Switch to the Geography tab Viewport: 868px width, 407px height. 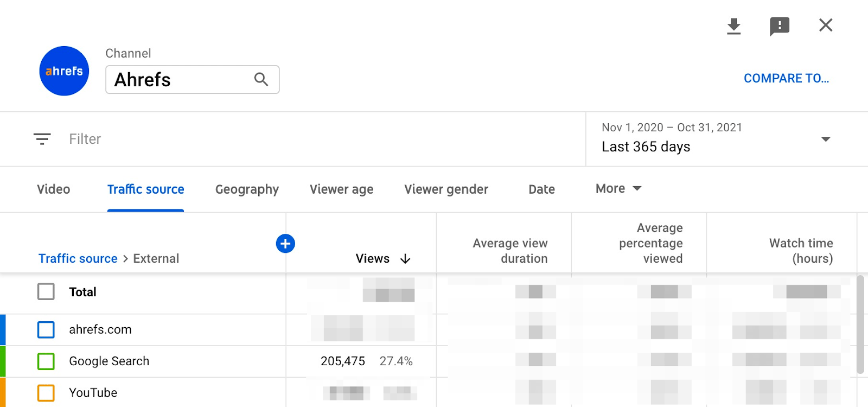point(247,189)
